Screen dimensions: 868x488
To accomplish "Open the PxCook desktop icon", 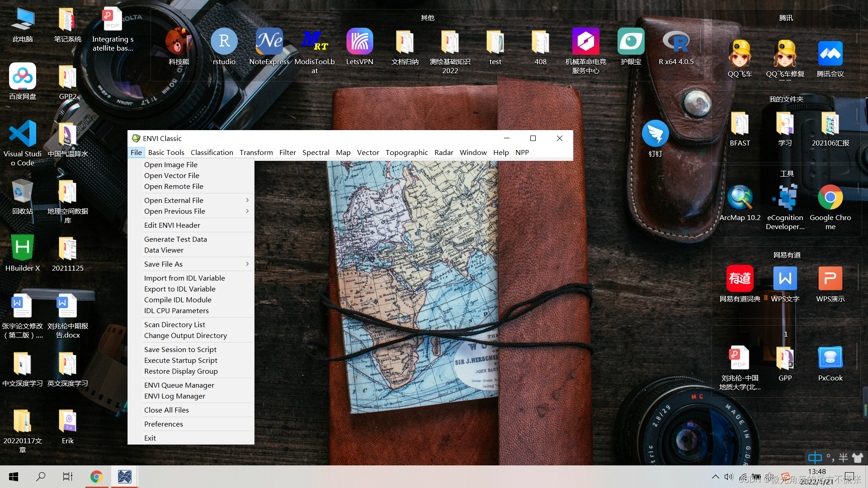I will tap(830, 358).
